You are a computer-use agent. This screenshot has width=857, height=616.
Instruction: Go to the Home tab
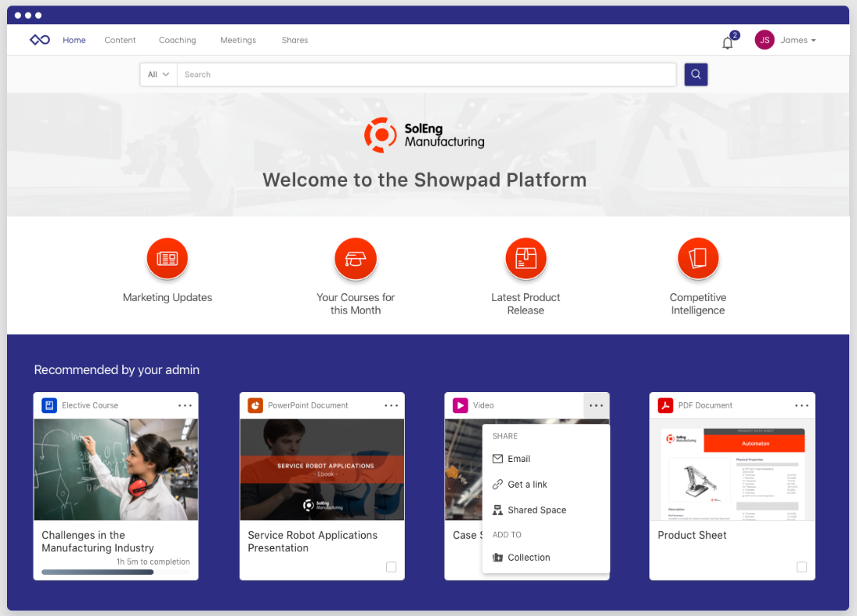(x=74, y=40)
